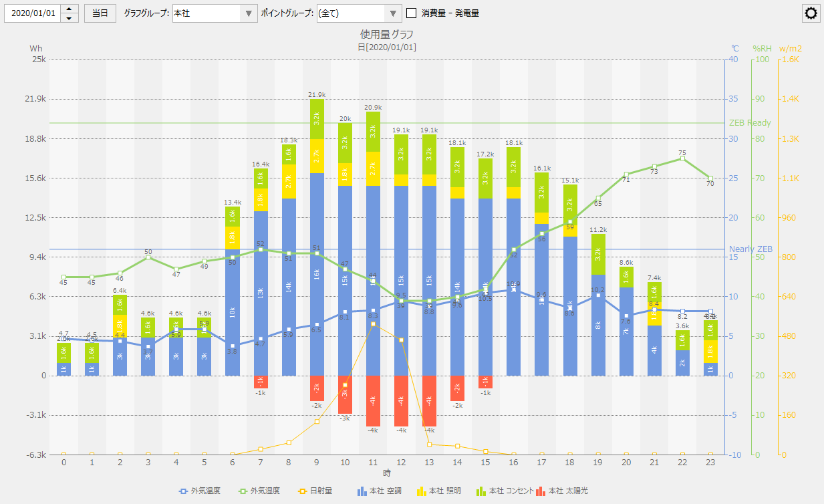Toggle 外気温度 legend series icon

pos(183,491)
